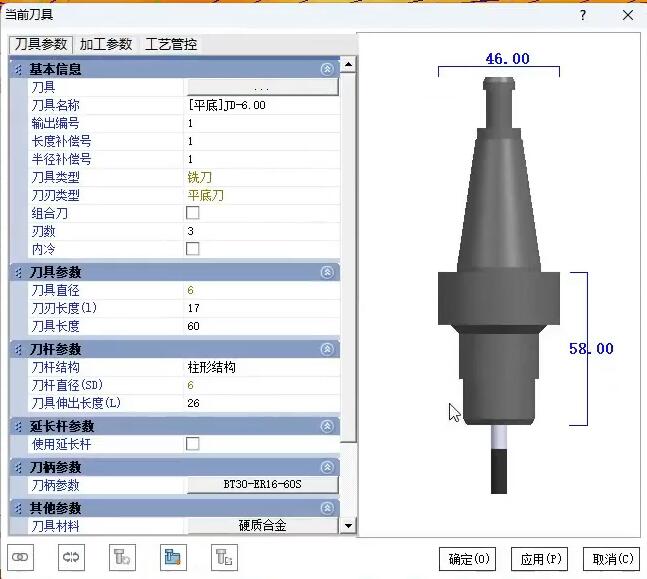Image resolution: width=647 pixels, height=579 pixels.
Task: Click the grip icon beside 刀柄参数 header
Action: (x=17, y=467)
